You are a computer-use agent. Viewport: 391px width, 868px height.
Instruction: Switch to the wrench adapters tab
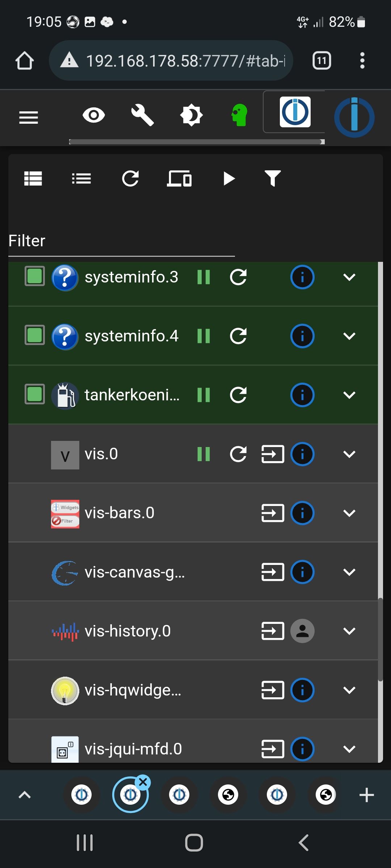(142, 115)
